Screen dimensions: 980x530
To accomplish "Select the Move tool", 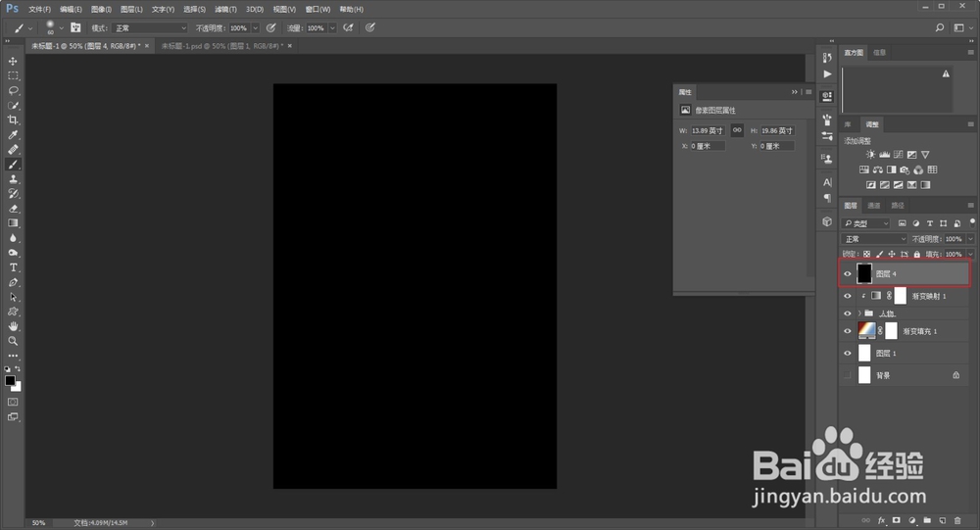I will [x=13, y=62].
